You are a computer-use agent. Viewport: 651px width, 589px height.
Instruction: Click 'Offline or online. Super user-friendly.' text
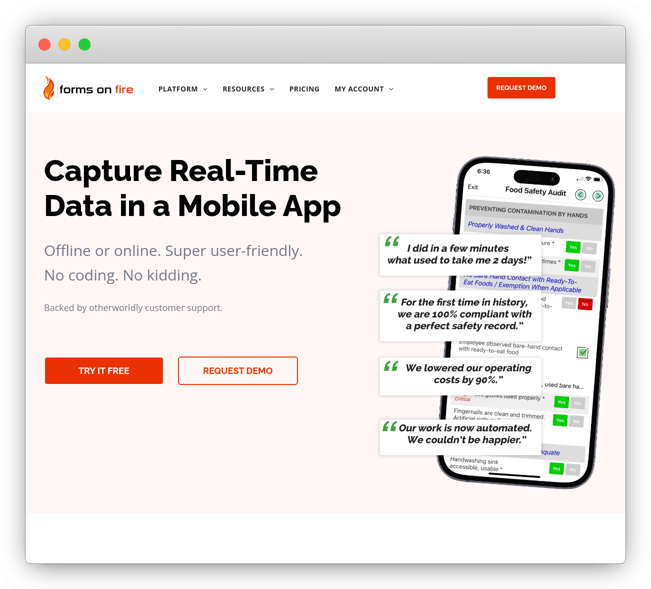173,251
